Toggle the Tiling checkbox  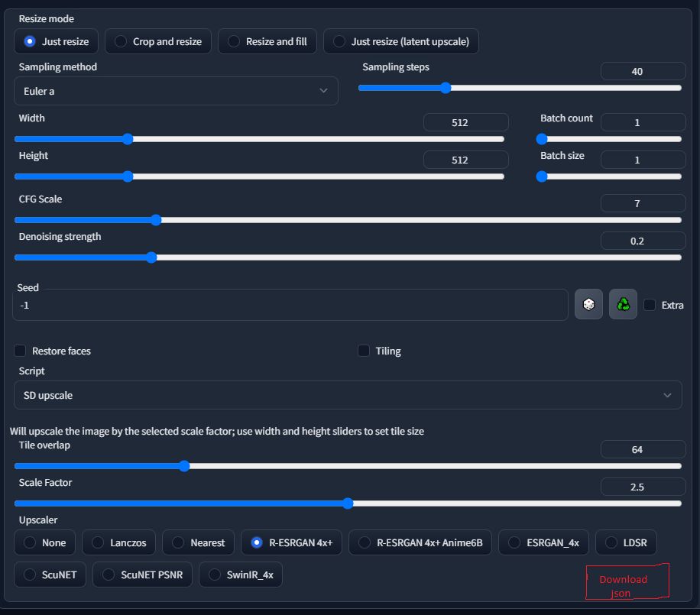point(364,351)
